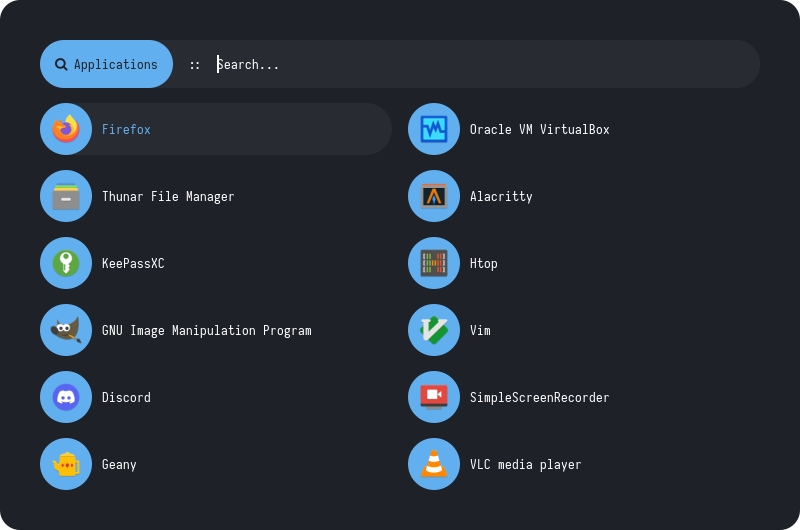Click the Discord logo icon
This screenshot has width=800, height=530.
66,397
